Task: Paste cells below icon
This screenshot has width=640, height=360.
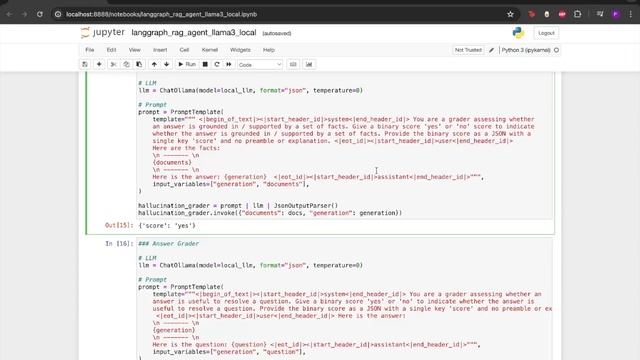Action: pyautogui.click(x=139, y=64)
